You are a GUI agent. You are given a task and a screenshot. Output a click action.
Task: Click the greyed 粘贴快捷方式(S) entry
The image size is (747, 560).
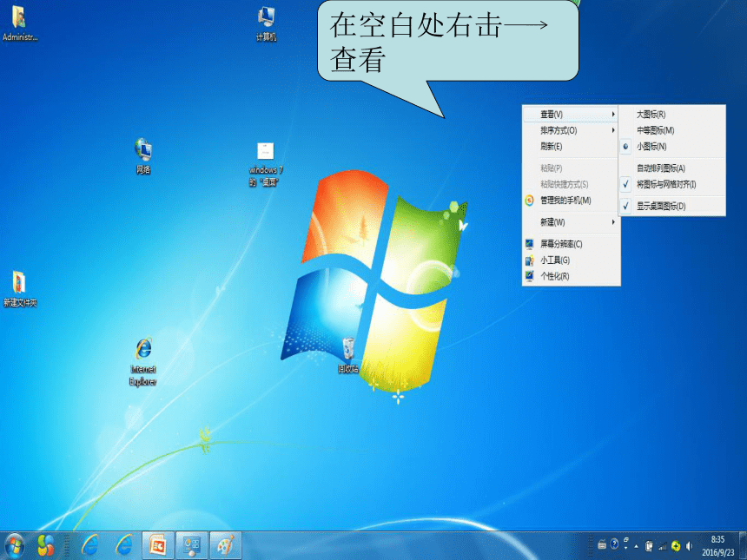coord(571,184)
